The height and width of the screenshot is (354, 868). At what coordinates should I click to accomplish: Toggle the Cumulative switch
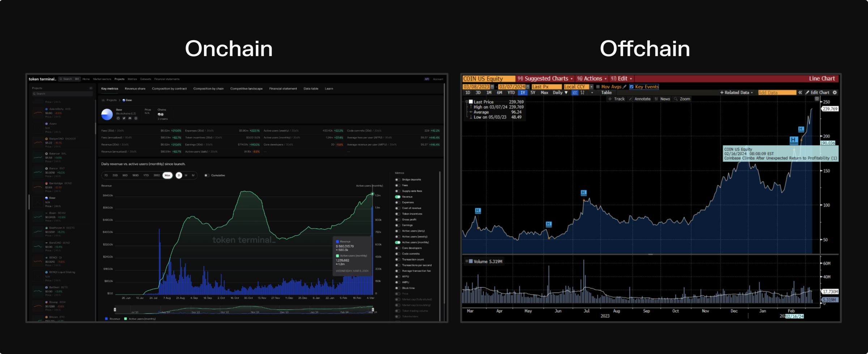pyautogui.click(x=207, y=175)
